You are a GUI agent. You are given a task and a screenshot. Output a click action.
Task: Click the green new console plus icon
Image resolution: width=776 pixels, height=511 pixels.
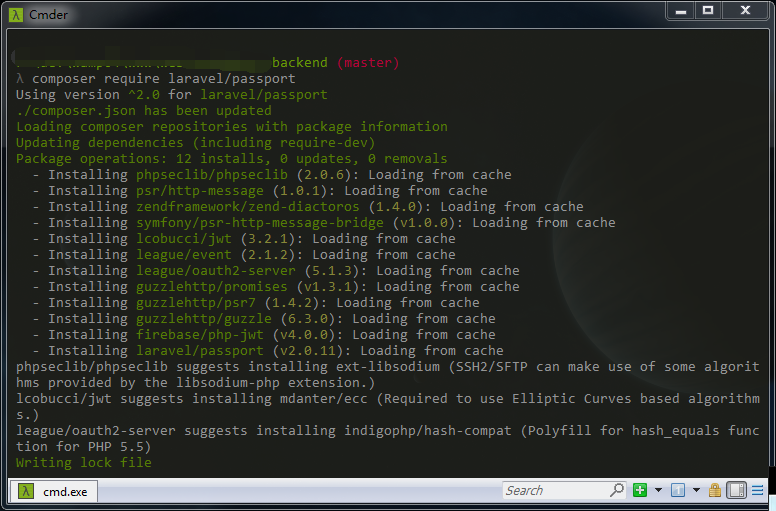tap(640, 490)
